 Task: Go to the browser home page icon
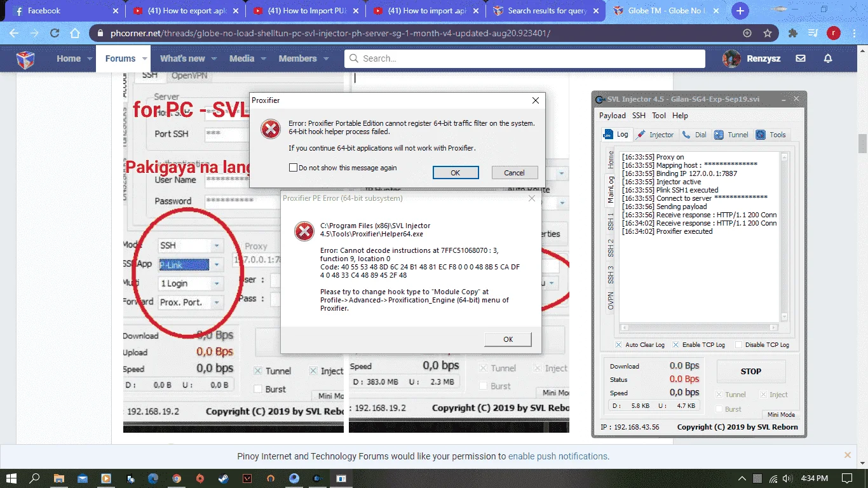coord(75,34)
